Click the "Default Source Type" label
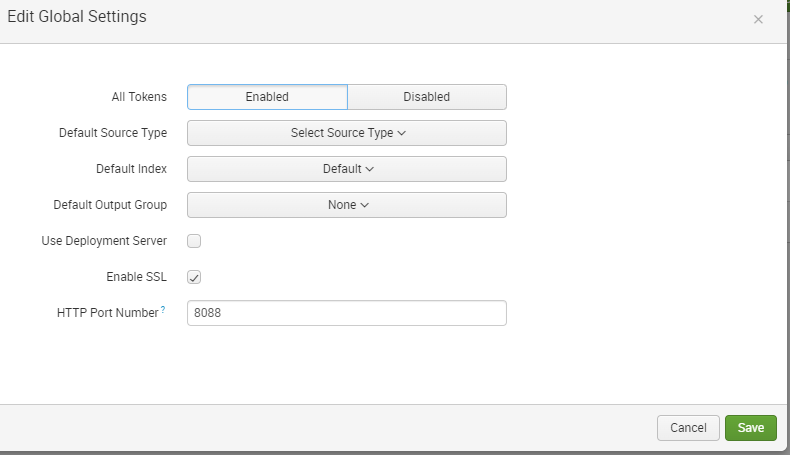The image size is (790, 455). click(x=113, y=133)
